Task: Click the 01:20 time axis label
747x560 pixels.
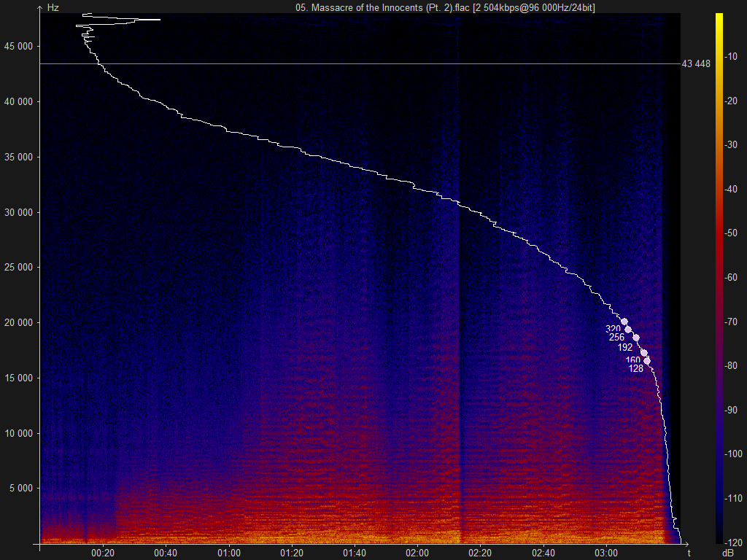Action: tap(292, 553)
